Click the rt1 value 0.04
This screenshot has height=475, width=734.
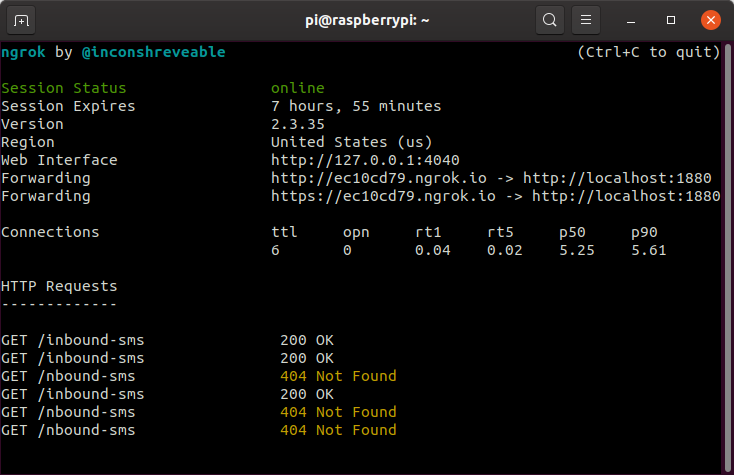coord(433,250)
